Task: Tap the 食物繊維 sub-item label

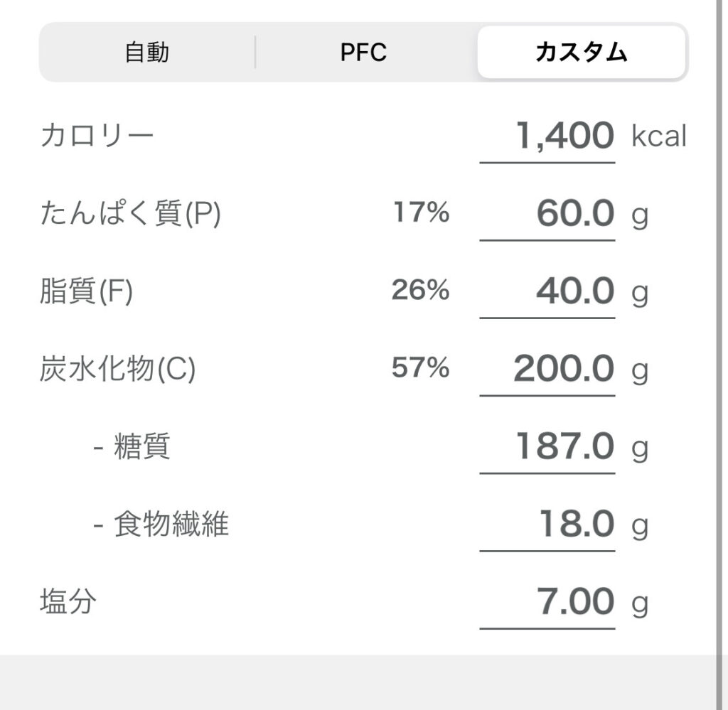Action: [x=171, y=525]
